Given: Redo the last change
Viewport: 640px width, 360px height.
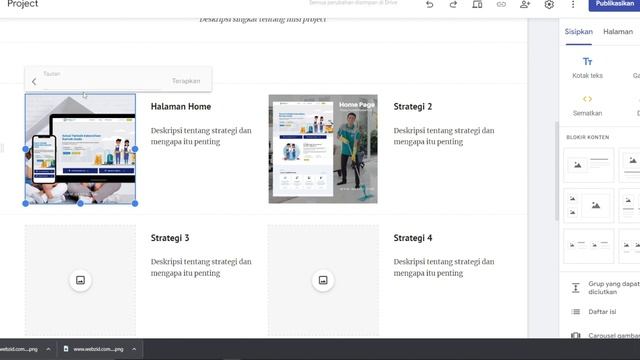Looking at the screenshot, I should click(x=453, y=4).
